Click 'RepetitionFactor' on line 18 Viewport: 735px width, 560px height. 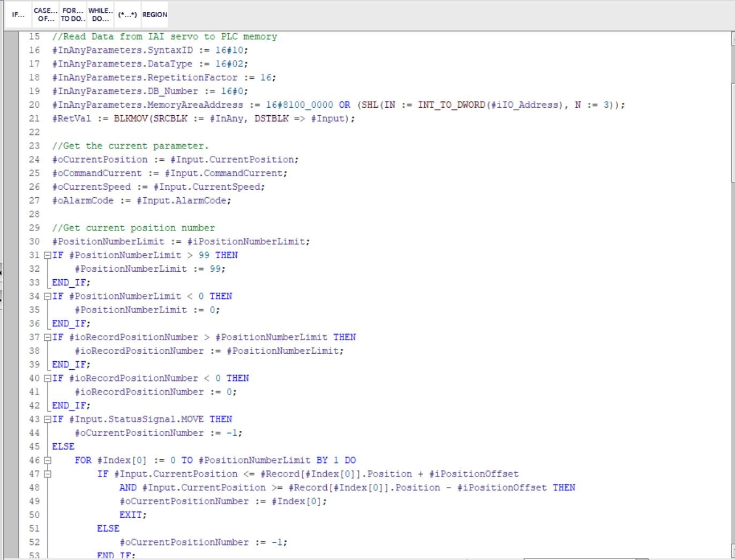pos(192,78)
